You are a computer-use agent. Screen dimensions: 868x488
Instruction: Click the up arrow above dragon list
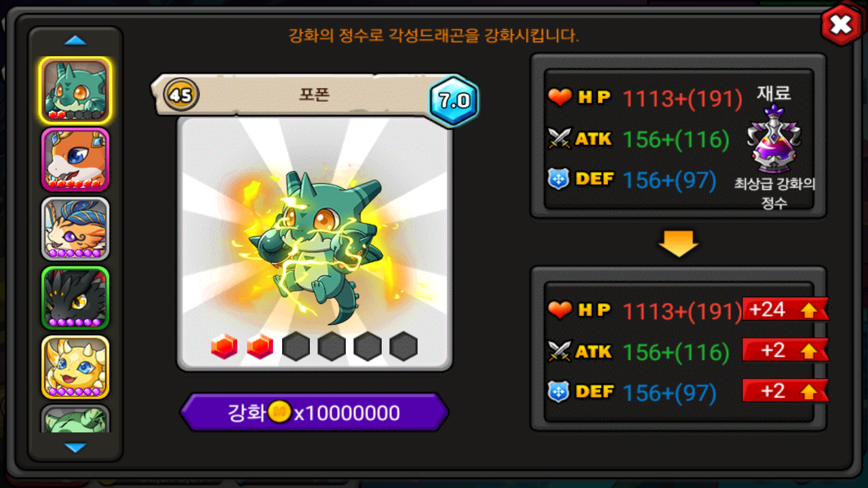click(x=75, y=41)
